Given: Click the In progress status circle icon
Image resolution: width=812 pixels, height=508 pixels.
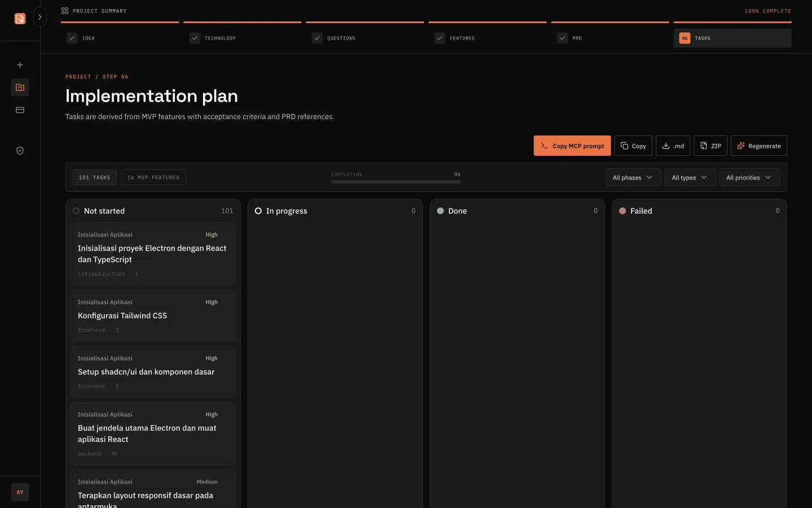Looking at the screenshot, I should point(258,211).
